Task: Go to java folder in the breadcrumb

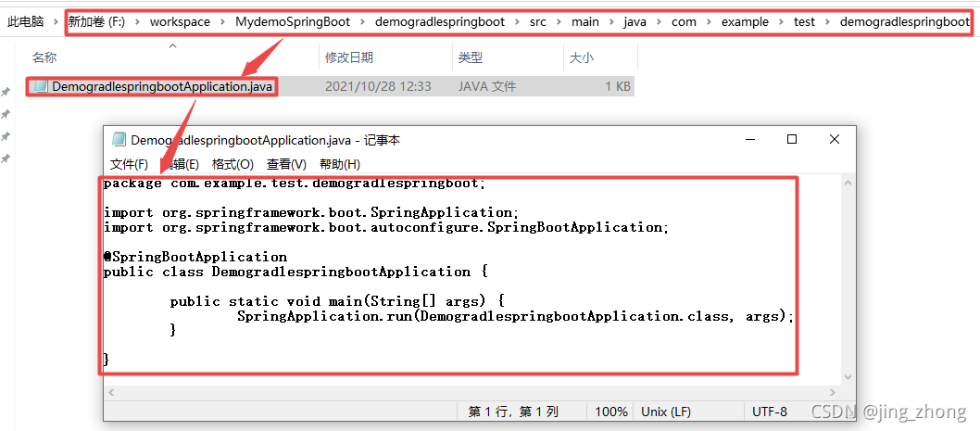Action: 635,22
